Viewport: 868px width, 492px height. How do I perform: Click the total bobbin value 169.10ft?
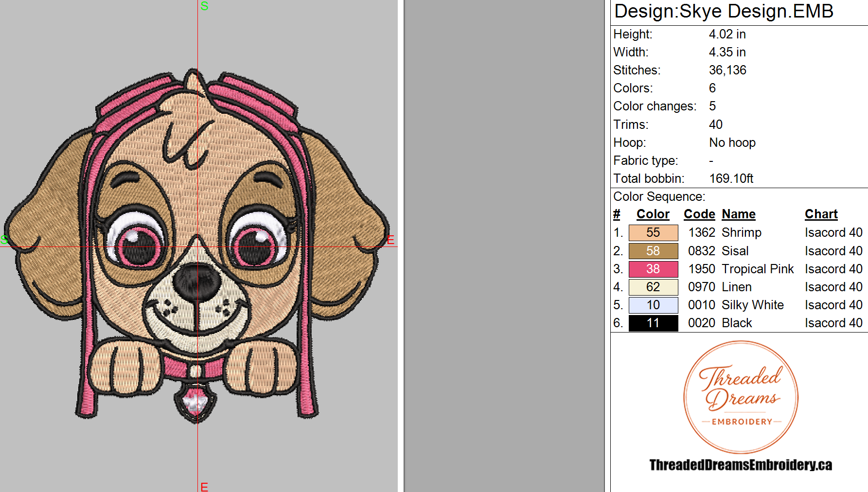point(731,178)
